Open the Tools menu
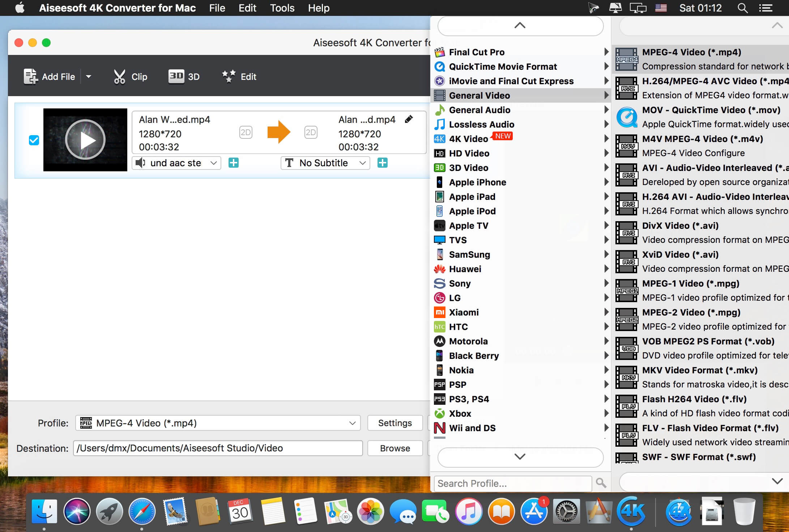 click(282, 8)
